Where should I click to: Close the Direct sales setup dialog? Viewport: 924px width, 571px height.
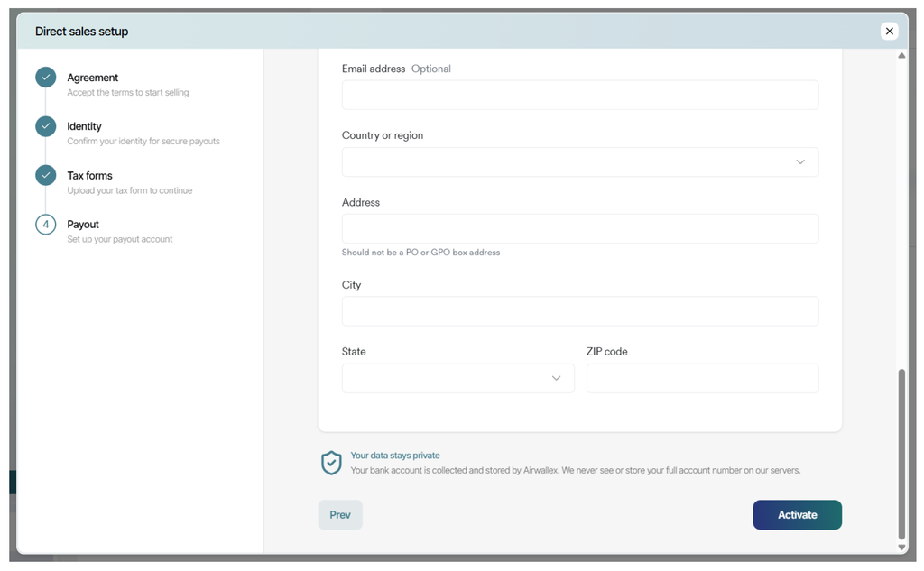pyautogui.click(x=889, y=32)
